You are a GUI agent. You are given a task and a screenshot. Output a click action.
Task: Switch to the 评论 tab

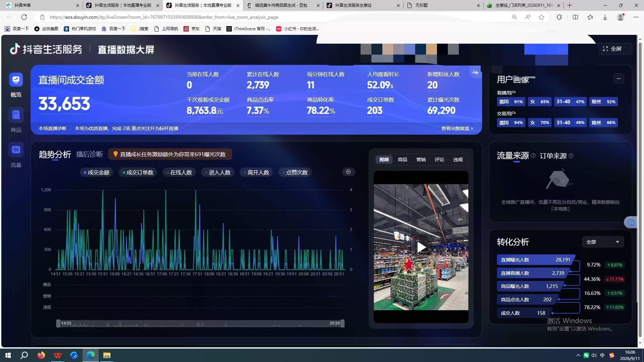pyautogui.click(x=439, y=160)
